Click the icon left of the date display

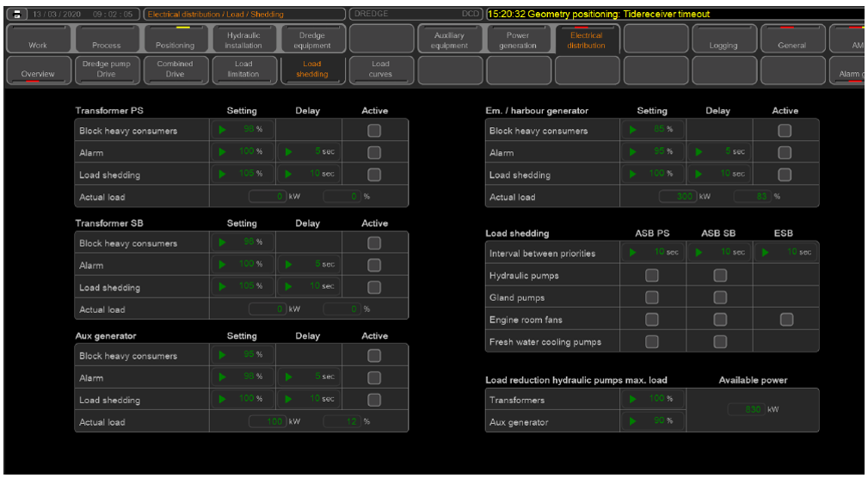16,15
